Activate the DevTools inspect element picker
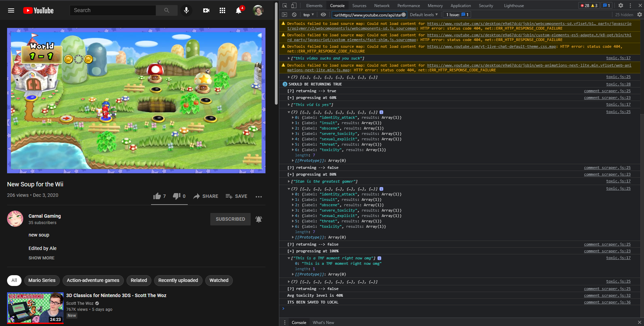The width and height of the screenshot is (644, 326). point(285,5)
